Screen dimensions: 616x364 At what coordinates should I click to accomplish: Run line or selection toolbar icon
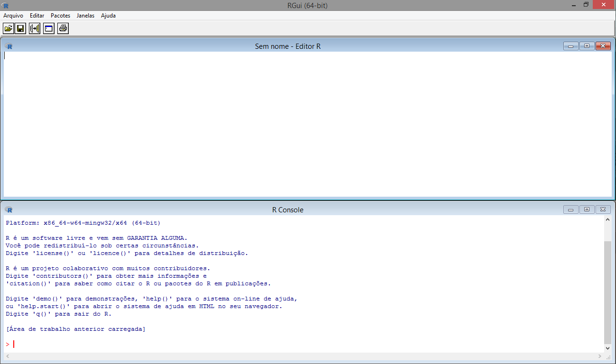point(35,29)
